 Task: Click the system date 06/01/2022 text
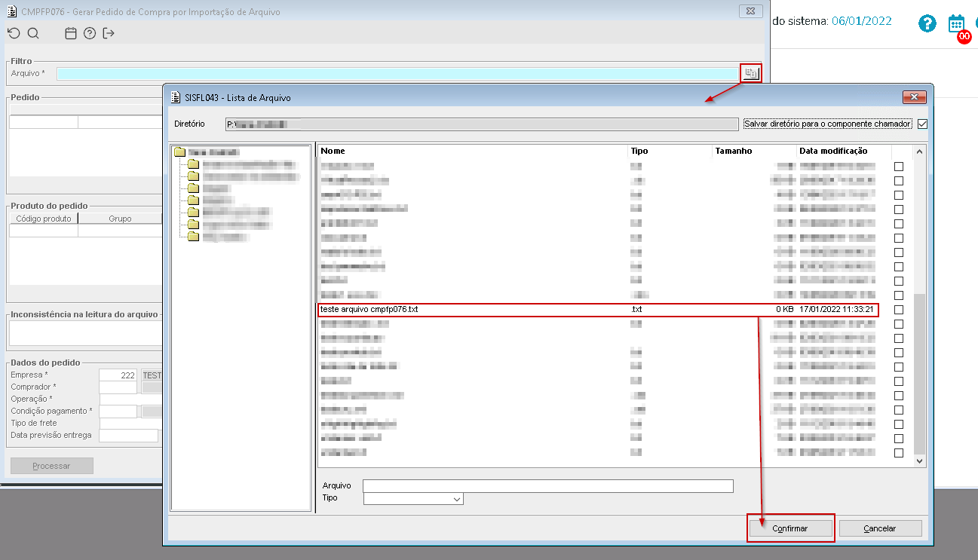(861, 21)
